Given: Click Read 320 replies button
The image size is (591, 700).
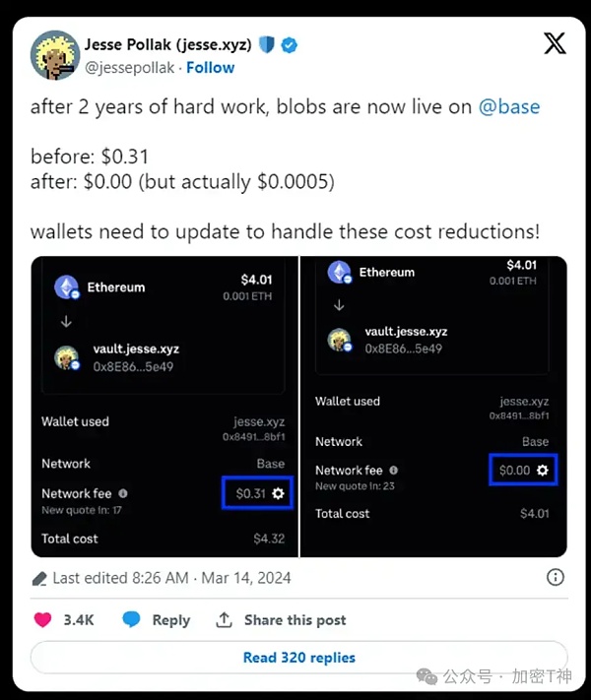Looking at the screenshot, I should (x=298, y=657).
